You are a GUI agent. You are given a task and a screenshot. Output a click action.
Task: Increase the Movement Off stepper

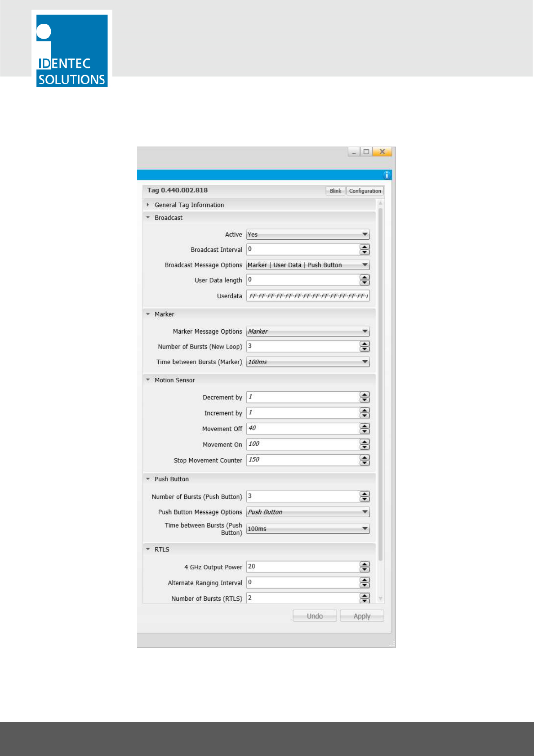click(x=365, y=426)
